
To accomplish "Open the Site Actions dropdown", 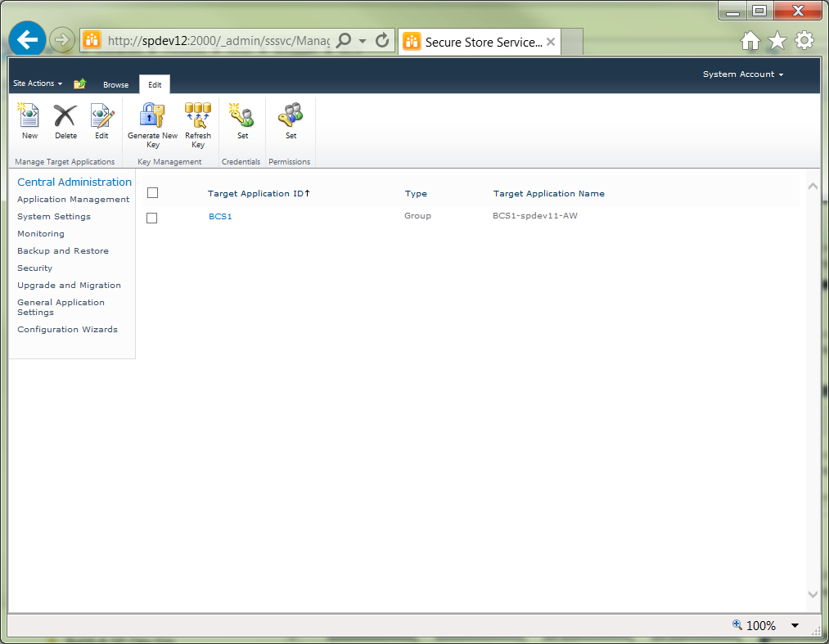I will tap(38, 83).
